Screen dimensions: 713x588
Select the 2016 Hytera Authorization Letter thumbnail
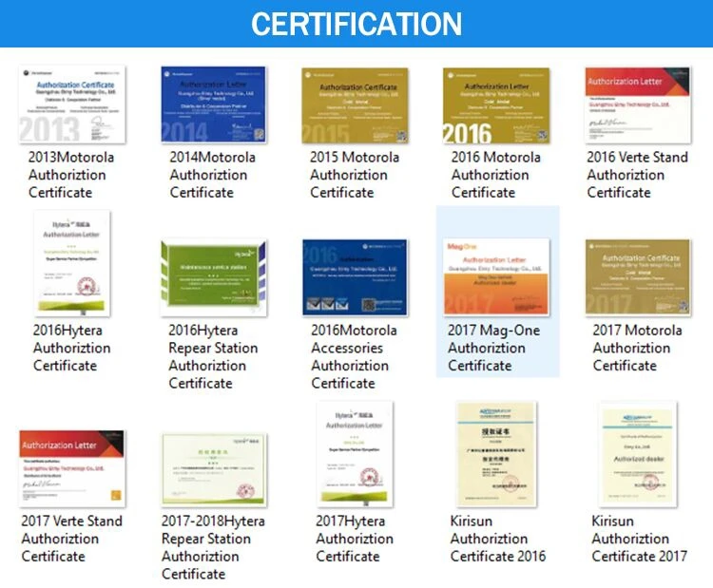tap(72, 263)
